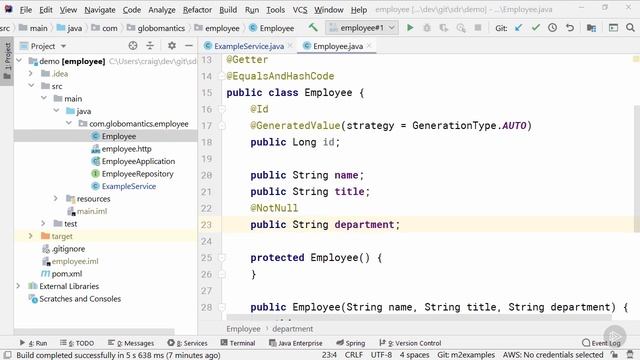640x360 pixels.
Task: Start debugging with the bug icon
Action: click(427, 28)
